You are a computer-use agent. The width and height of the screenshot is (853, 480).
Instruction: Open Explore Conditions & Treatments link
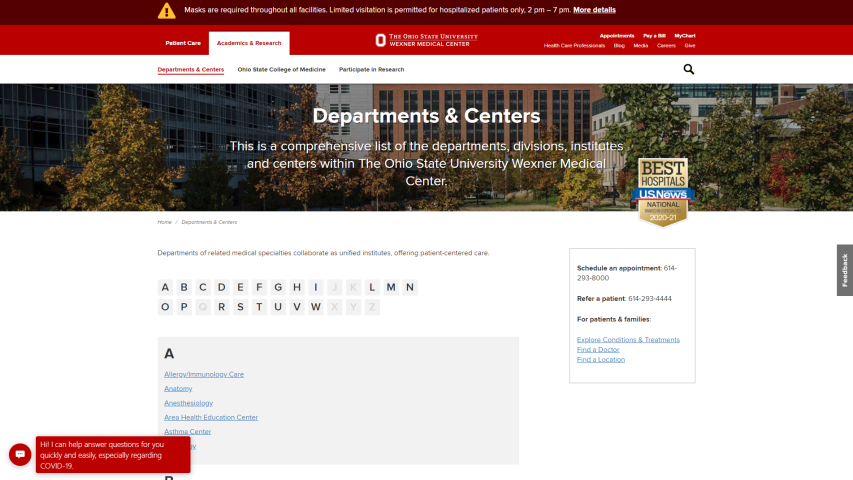coord(628,339)
